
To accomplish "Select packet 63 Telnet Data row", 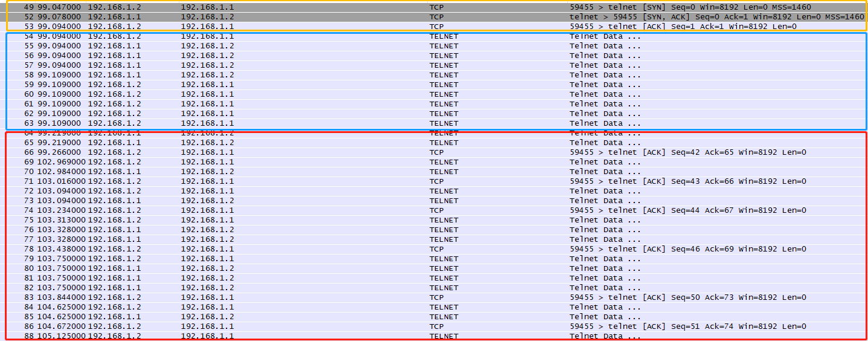I will (423, 123).
